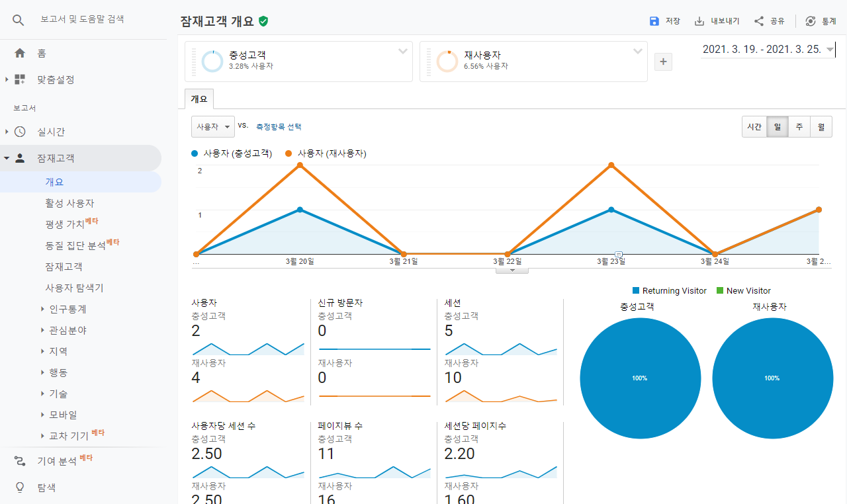Expand 관심분야 submenu

tap(42, 330)
